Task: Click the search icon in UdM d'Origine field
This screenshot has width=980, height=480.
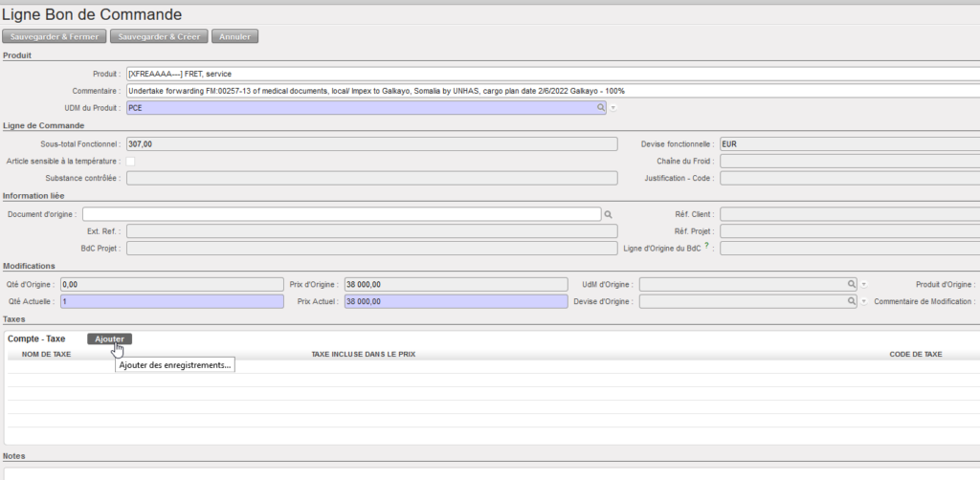Action: coord(850,285)
